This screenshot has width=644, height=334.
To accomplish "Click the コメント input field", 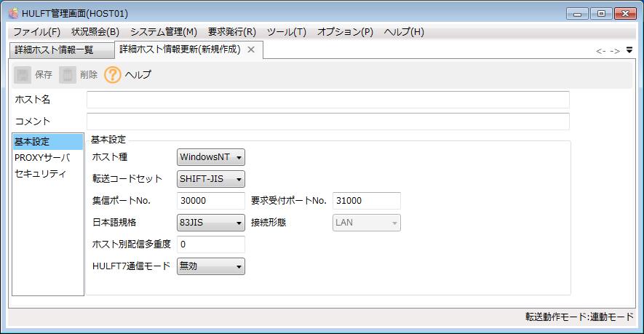I will click(x=327, y=122).
